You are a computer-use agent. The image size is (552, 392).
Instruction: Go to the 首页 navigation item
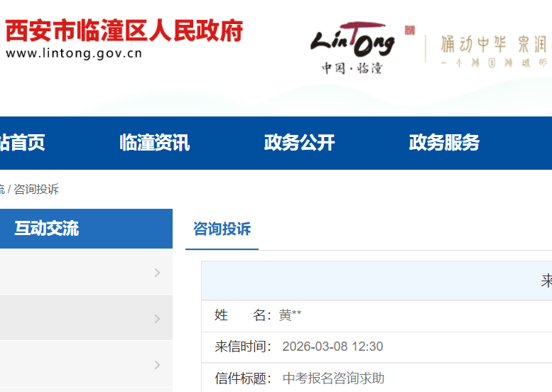tap(23, 143)
